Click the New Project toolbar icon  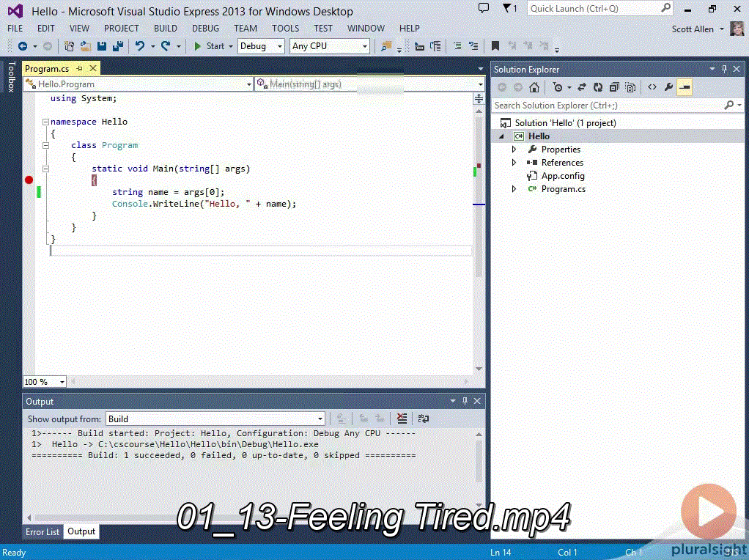[x=70, y=46]
